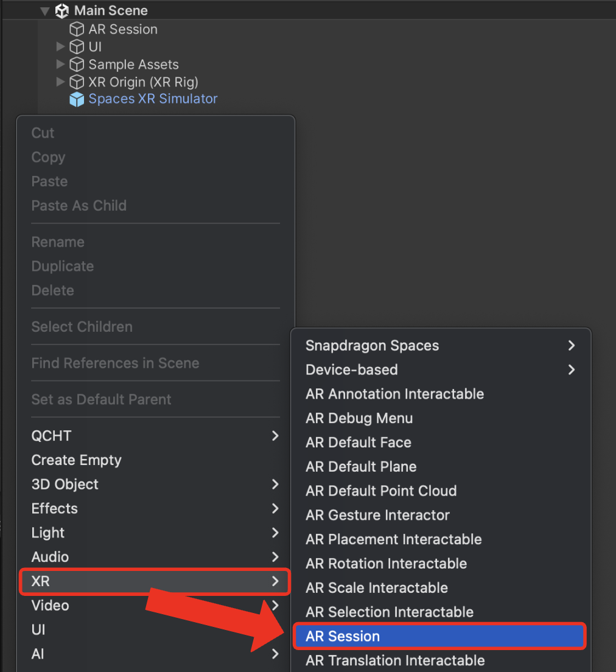616x672 pixels.
Task: Click the cube icon beside UI object
Action: (x=77, y=47)
